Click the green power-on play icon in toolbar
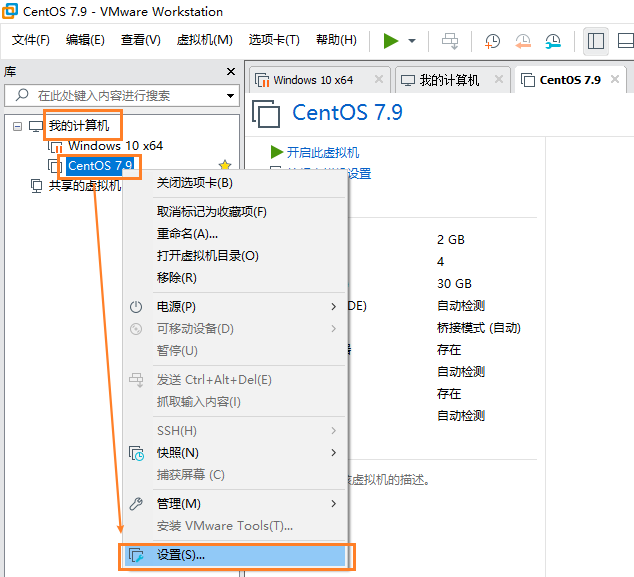Screen dimensions: 634x577 click(391, 41)
